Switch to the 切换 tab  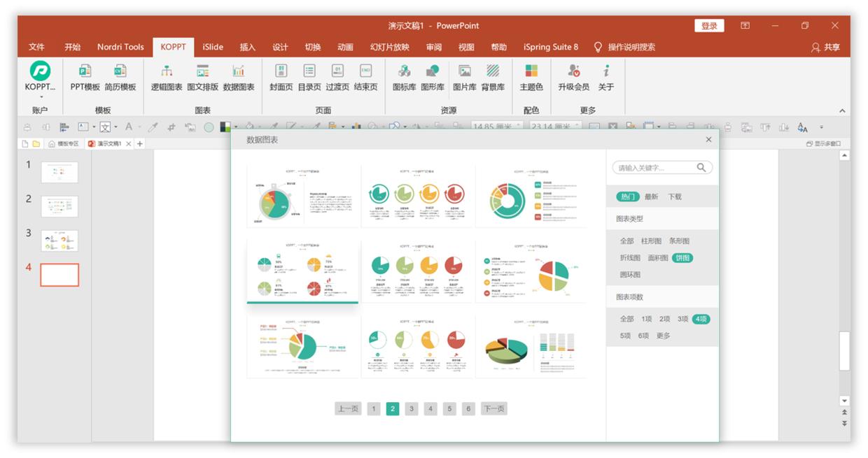pyautogui.click(x=313, y=47)
